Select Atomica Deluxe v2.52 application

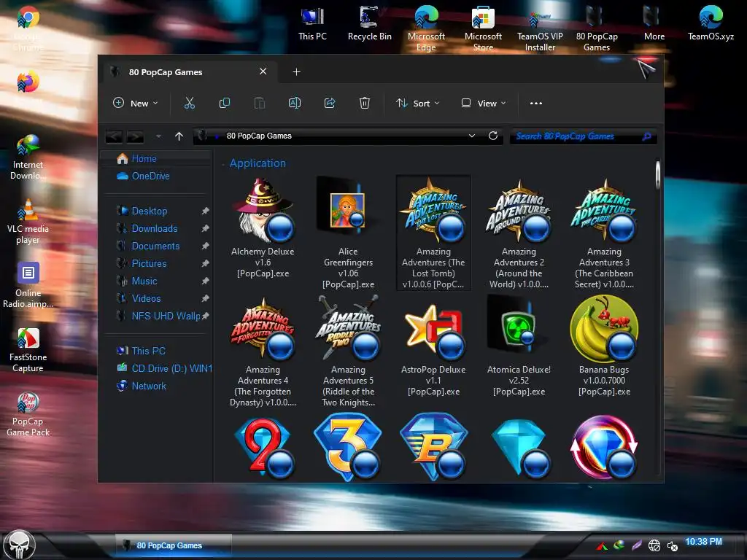tap(519, 346)
